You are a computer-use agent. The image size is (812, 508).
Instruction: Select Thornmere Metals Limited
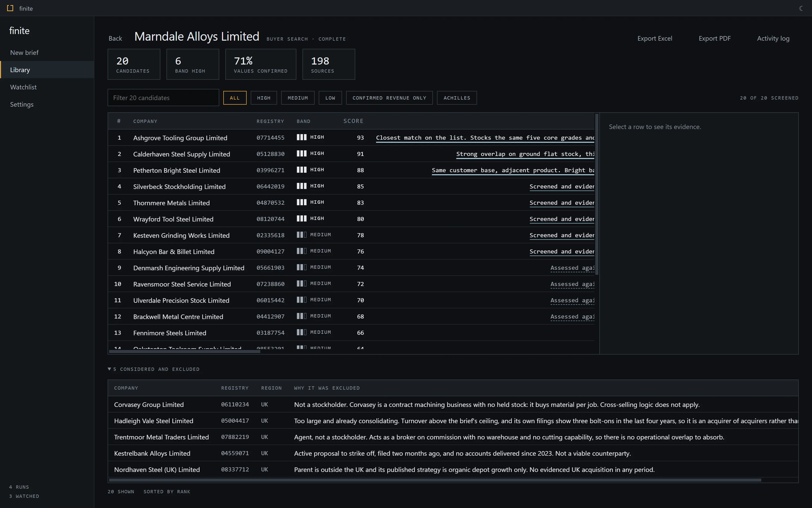click(351, 203)
